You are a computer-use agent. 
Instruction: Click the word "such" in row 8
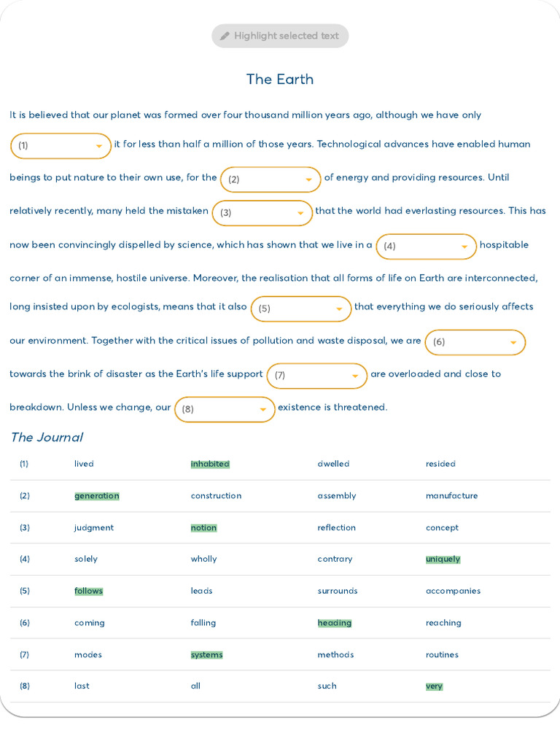tap(327, 686)
